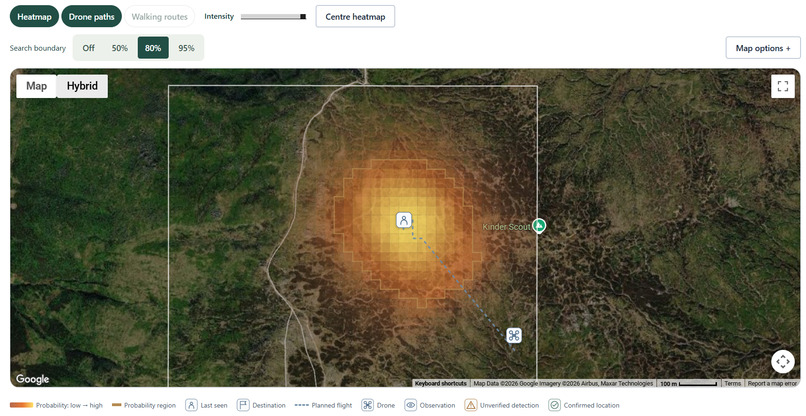This screenshot has width=806, height=416.
Task: Click the Confirmed location legend text
Action: 592,405
